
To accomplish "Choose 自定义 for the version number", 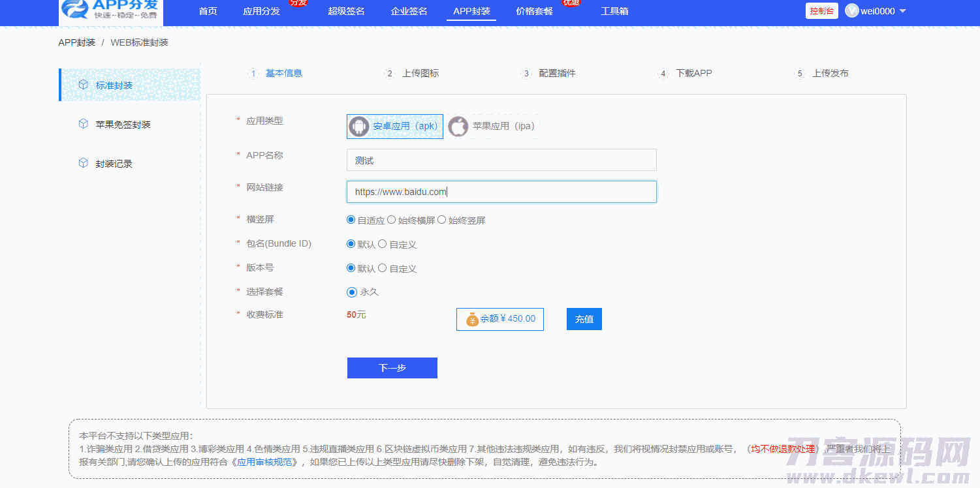I will [x=383, y=268].
